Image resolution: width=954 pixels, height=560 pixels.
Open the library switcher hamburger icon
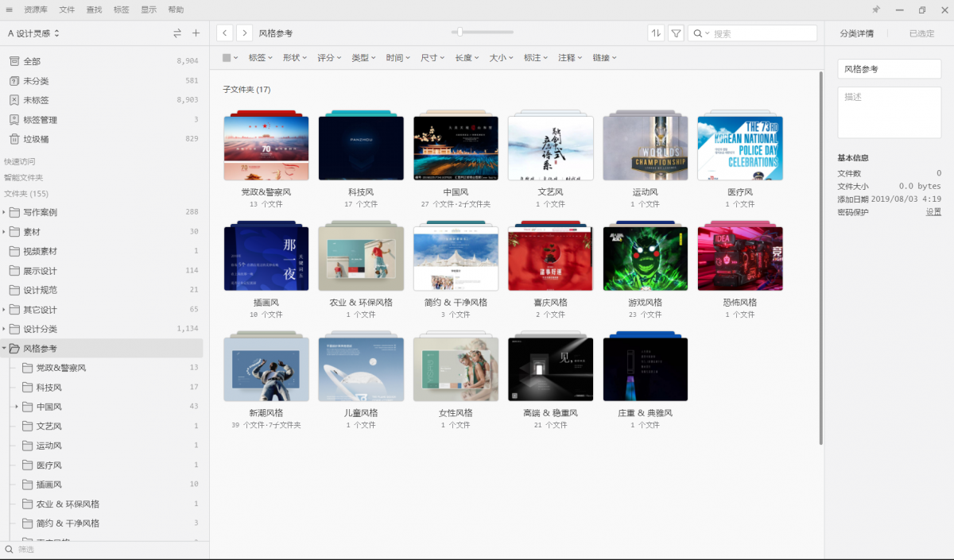(9, 10)
